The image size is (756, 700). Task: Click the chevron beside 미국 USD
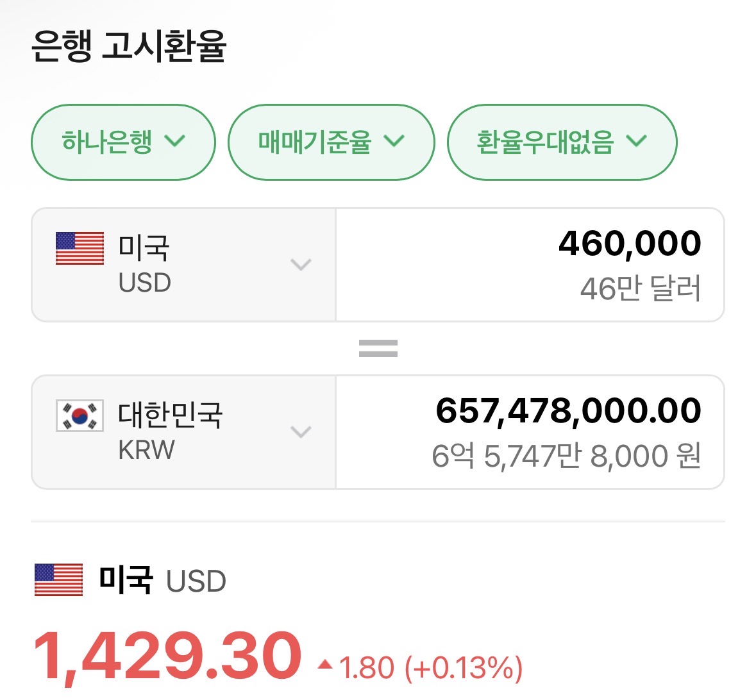click(300, 264)
